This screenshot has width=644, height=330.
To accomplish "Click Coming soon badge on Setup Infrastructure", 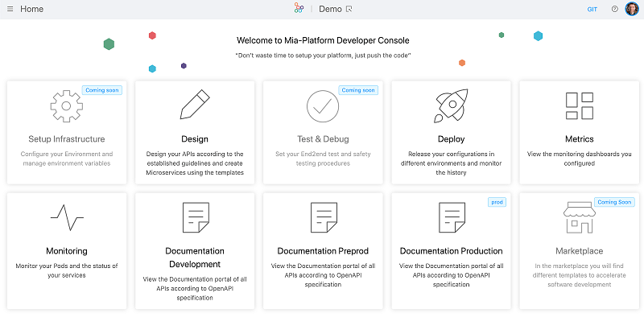I will pos(102,90).
